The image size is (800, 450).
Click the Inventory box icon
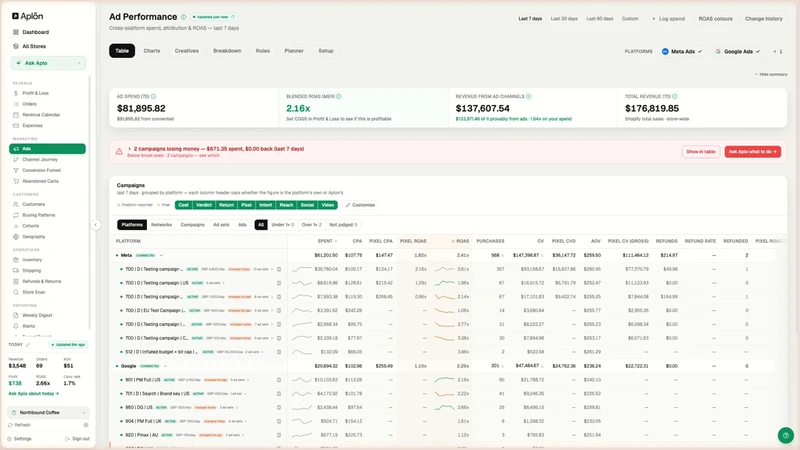[x=16, y=260]
